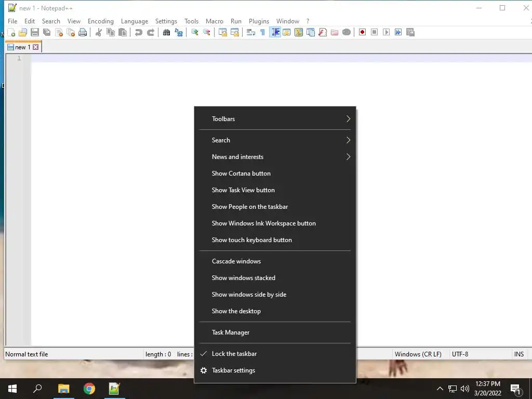Open the Encoding menu
Image resolution: width=532 pixels, height=399 pixels.
[101, 21]
